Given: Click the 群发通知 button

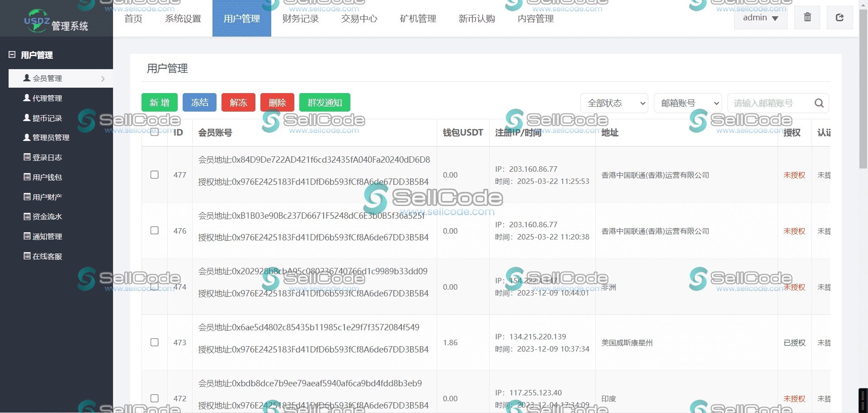Looking at the screenshot, I should (324, 102).
